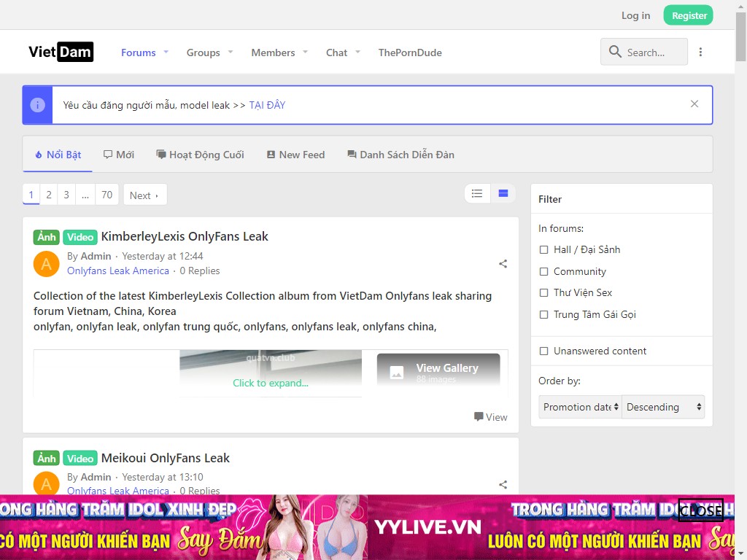This screenshot has width=747, height=560.
Task: Switch to compact list view icon
Action: [x=477, y=193]
